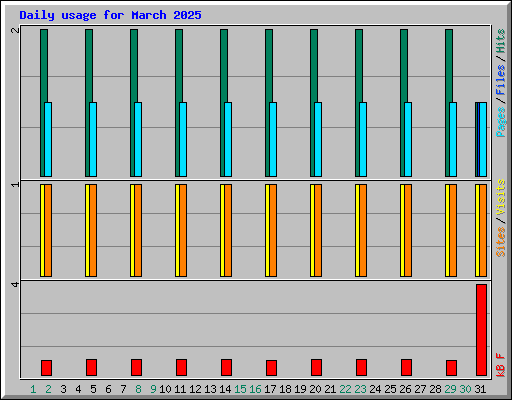Click day number 6 on the x-axis
Viewport: 512px width, 400px height.
108,389
